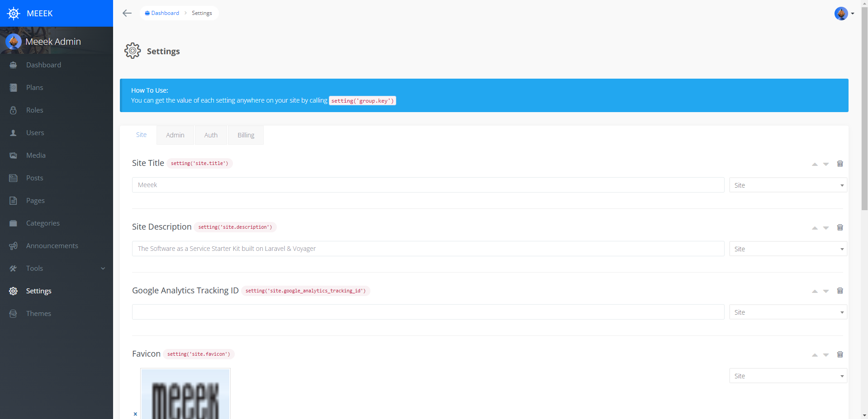Move the Google Analytics setting down
868x419 pixels.
point(826,292)
